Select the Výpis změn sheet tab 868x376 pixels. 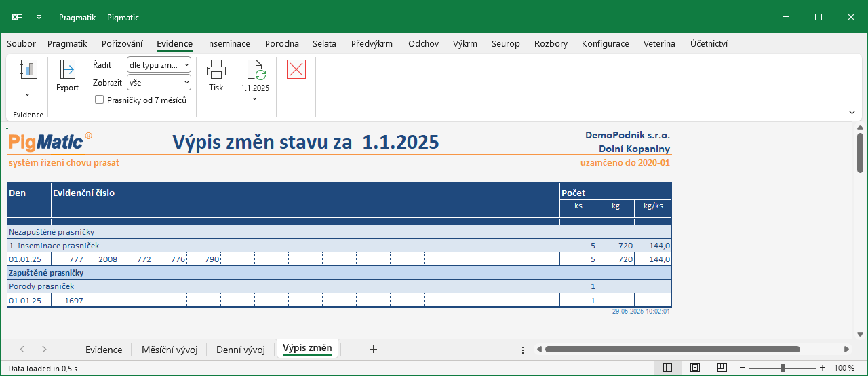[x=307, y=349]
